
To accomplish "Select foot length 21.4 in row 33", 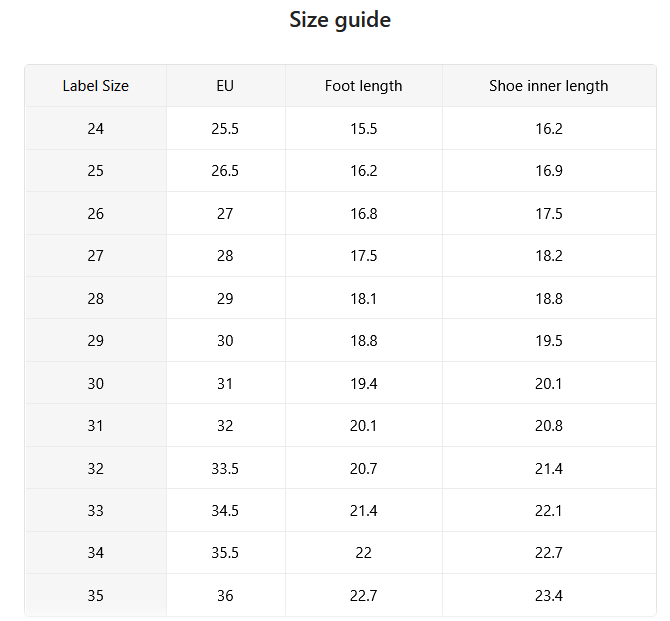I will point(363,510).
